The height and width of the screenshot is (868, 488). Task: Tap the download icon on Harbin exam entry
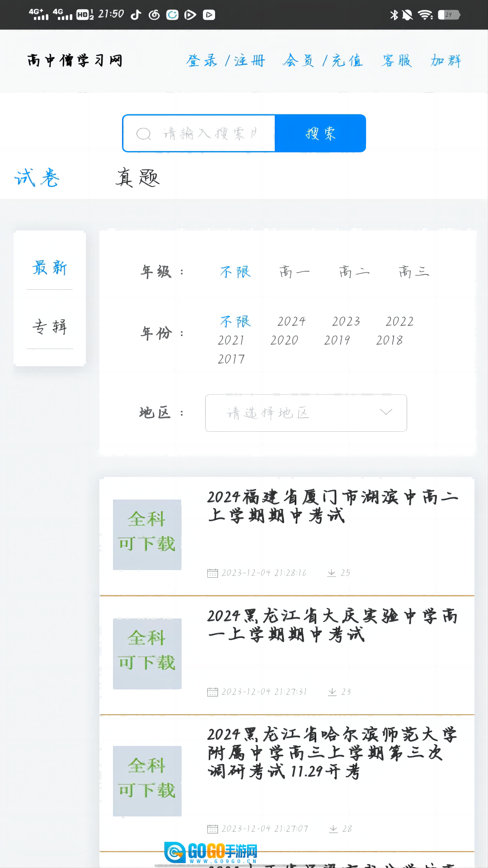[x=333, y=829]
